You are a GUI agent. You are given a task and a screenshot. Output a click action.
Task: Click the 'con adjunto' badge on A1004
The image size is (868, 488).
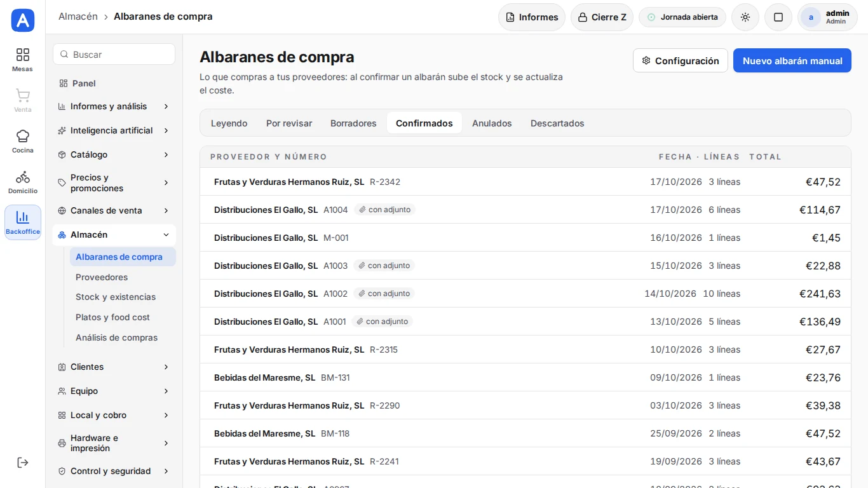point(384,210)
